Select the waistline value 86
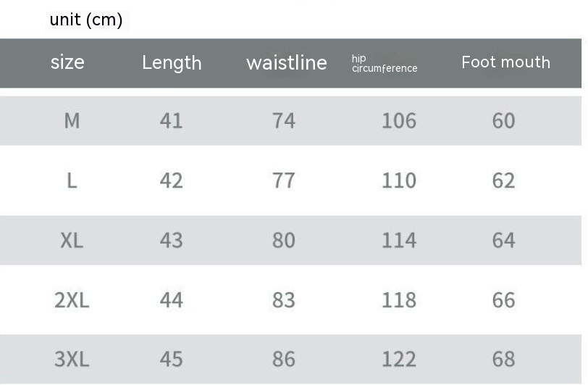The height and width of the screenshot is (385, 588). 284,359
